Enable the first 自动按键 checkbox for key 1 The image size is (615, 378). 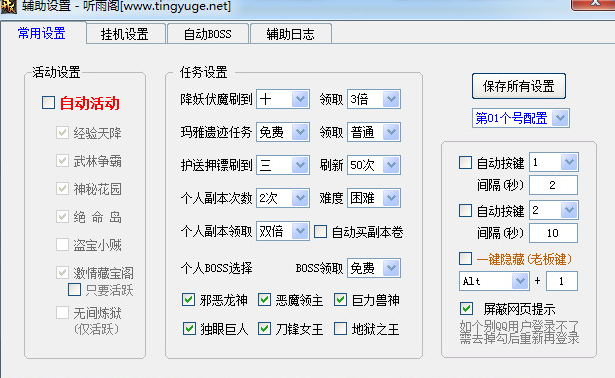pos(465,162)
